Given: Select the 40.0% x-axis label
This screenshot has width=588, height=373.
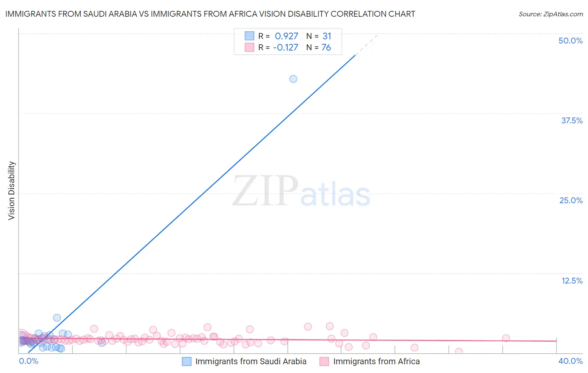Looking at the screenshot, I should click(x=570, y=361).
